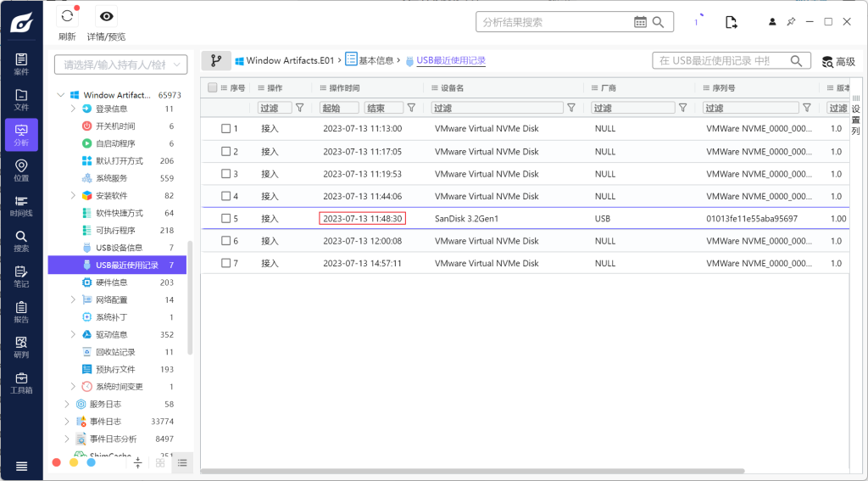Viewport: 868px width, 481px height.
Task: Toggle the select-all checkbox in header
Action: (213, 87)
